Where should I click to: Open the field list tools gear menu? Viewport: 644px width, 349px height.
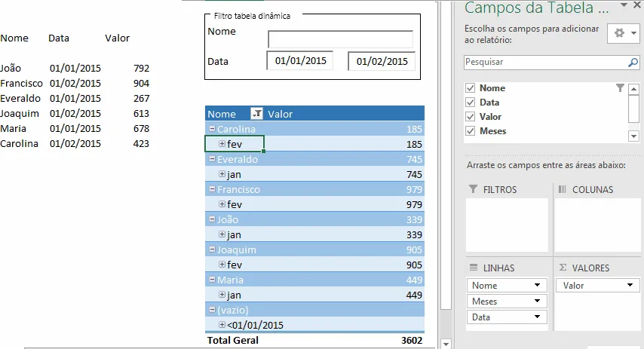pos(624,33)
